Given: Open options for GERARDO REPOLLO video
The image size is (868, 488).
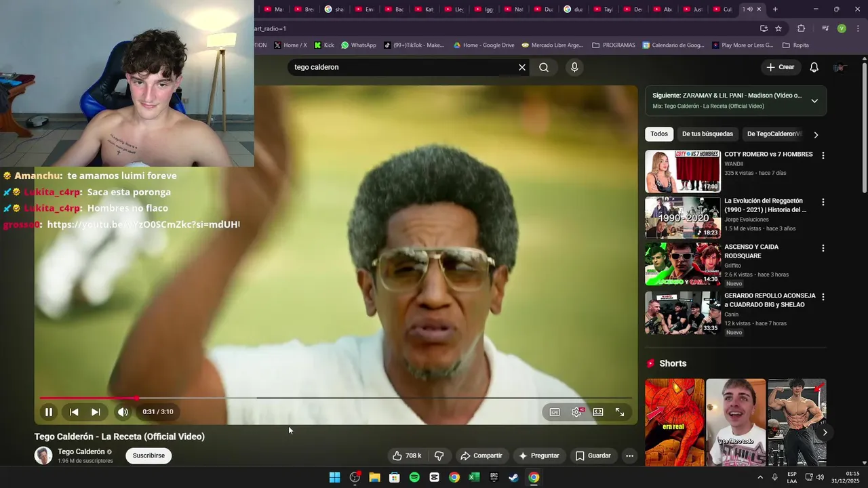Looking at the screenshot, I should pyautogui.click(x=823, y=297).
